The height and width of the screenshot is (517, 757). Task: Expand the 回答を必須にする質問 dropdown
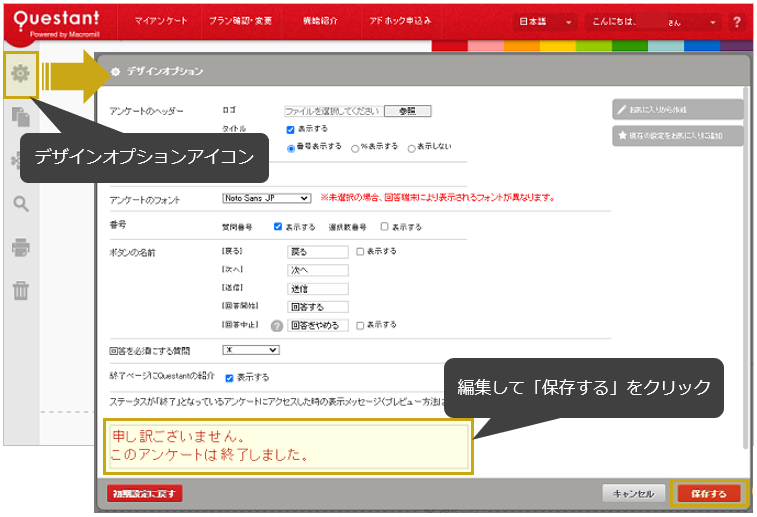tap(251, 350)
